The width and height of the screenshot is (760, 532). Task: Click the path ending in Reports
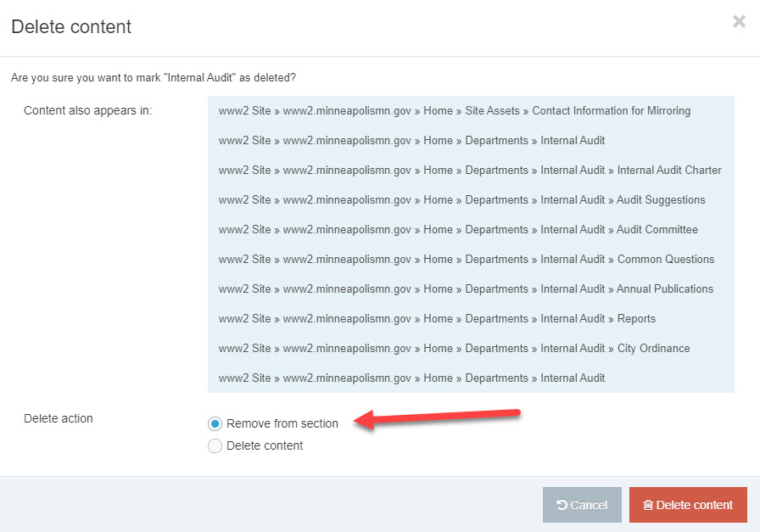(437, 319)
